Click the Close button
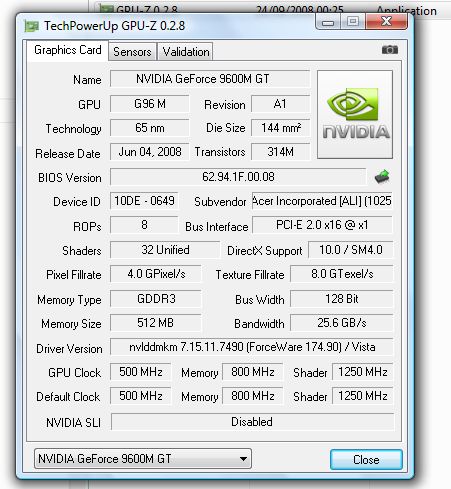Viewport: 451px width, 489px height. click(x=366, y=460)
